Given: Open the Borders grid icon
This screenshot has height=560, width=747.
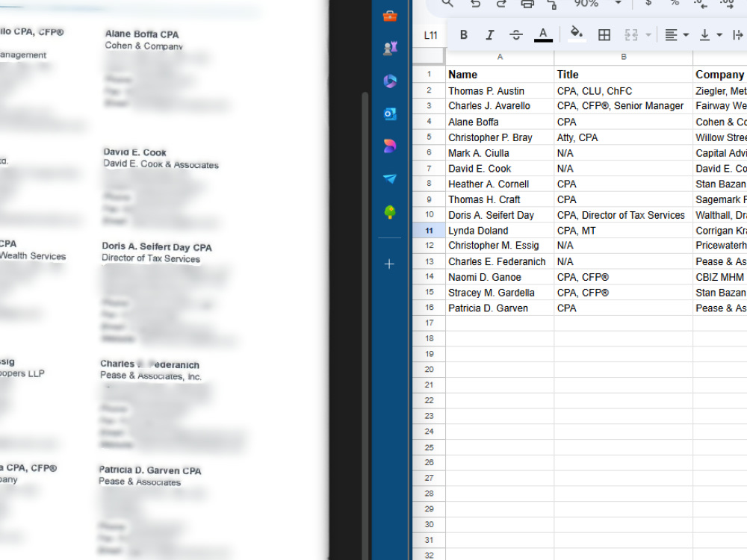Looking at the screenshot, I should pyautogui.click(x=604, y=35).
